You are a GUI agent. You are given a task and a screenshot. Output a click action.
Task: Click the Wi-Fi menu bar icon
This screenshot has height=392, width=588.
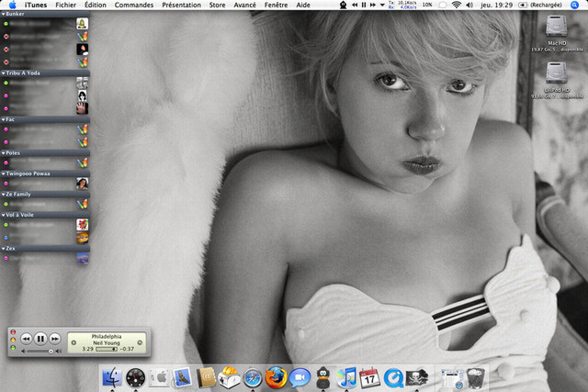pyautogui.click(x=457, y=5)
